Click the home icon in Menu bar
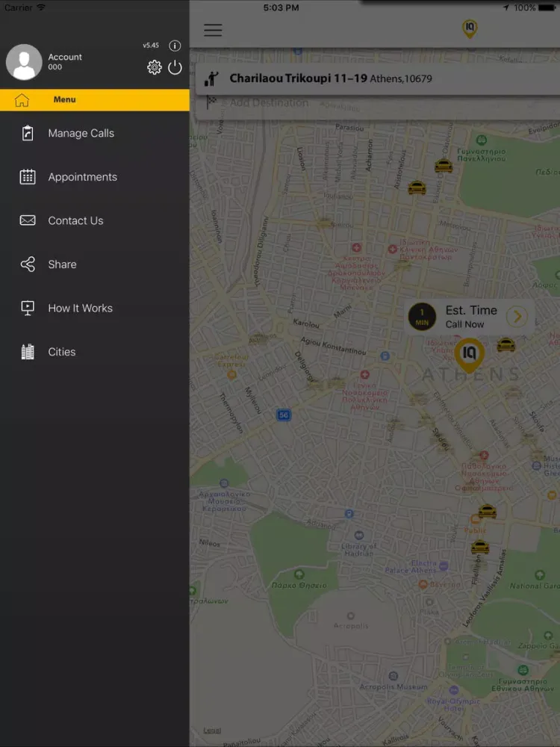560x747 pixels. [22, 99]
